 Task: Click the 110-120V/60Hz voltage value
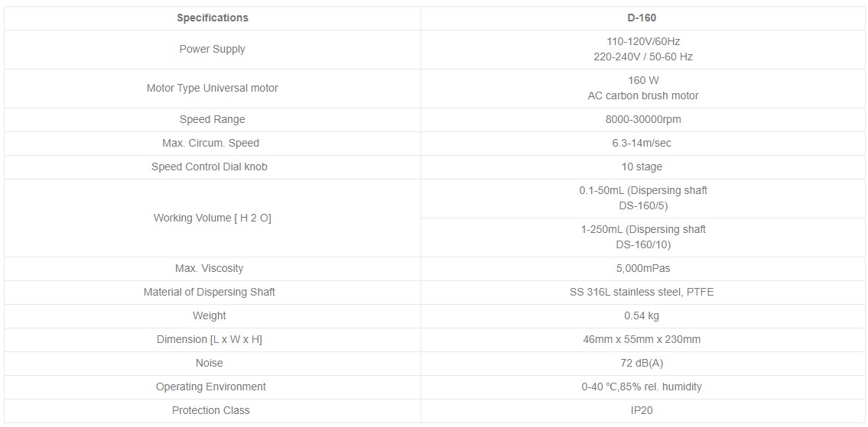[x=642, y=41]
